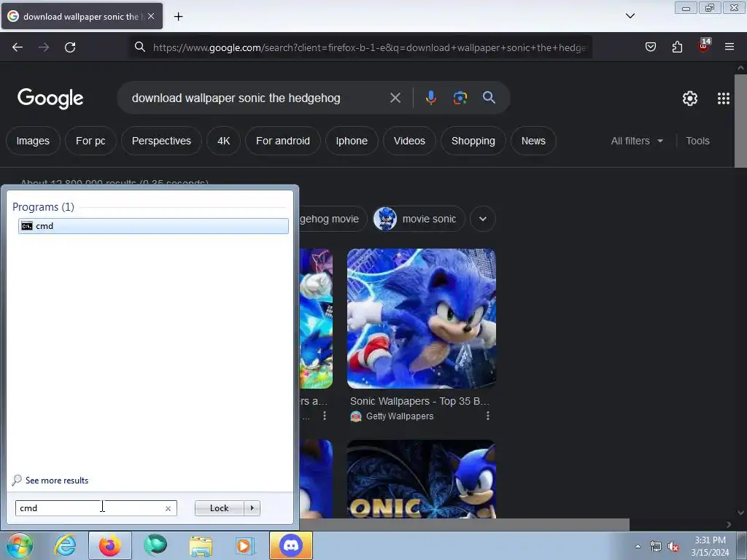This screenshot has height=560, width=747.
Task: Expand the All filters dropdown
Action: click(637, 141)
